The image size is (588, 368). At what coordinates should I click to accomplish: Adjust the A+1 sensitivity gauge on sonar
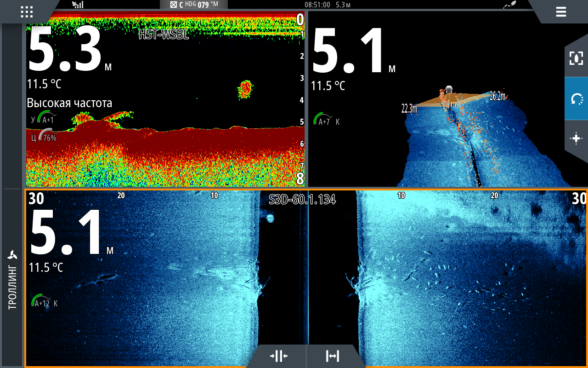[46, 117]
